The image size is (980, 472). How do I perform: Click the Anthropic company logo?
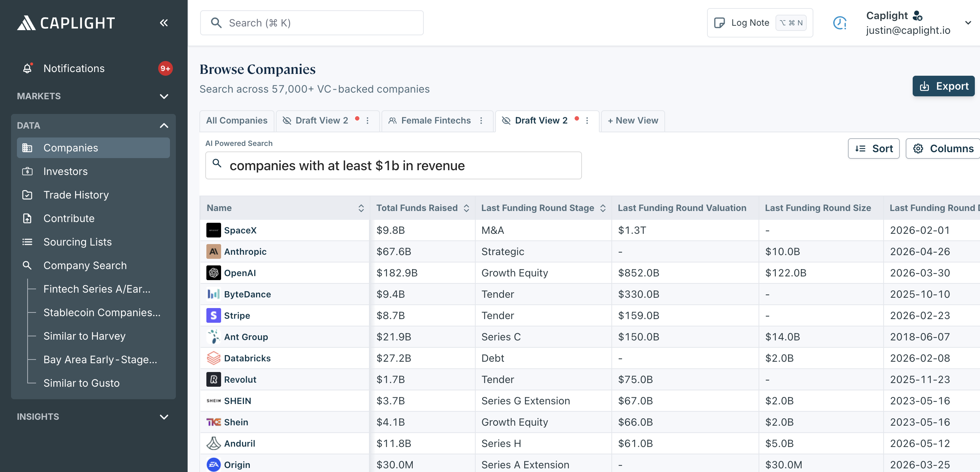tap(213, 251)
